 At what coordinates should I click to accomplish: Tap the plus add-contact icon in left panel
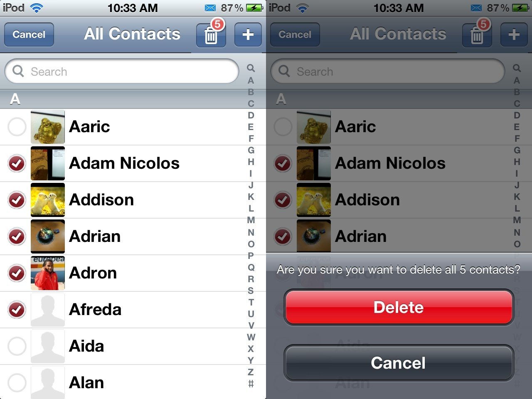point(248,34)
